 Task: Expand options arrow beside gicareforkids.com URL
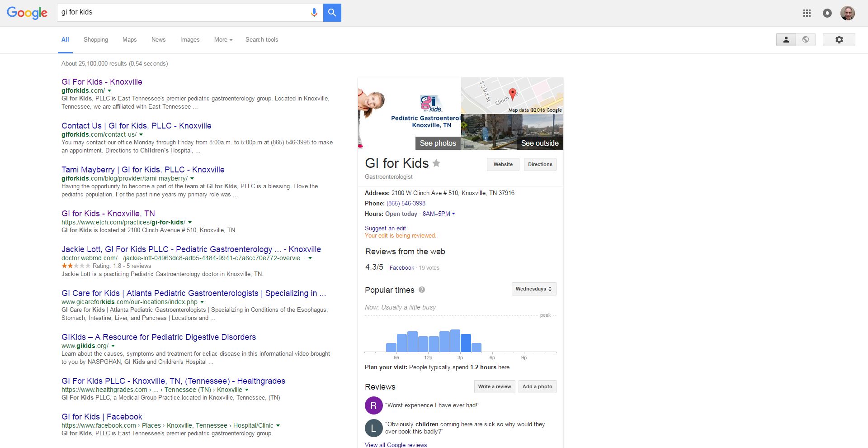(202, 302)
